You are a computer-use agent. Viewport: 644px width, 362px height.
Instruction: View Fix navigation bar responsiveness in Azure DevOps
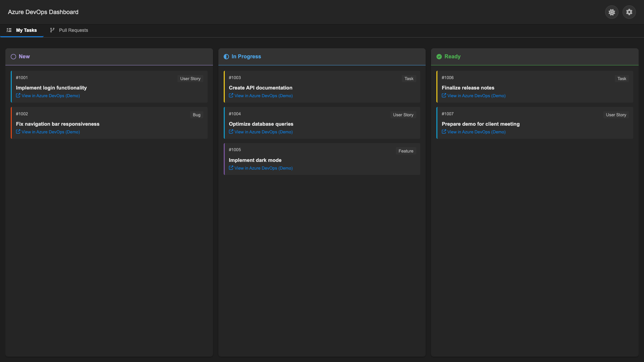click(48, 132)
